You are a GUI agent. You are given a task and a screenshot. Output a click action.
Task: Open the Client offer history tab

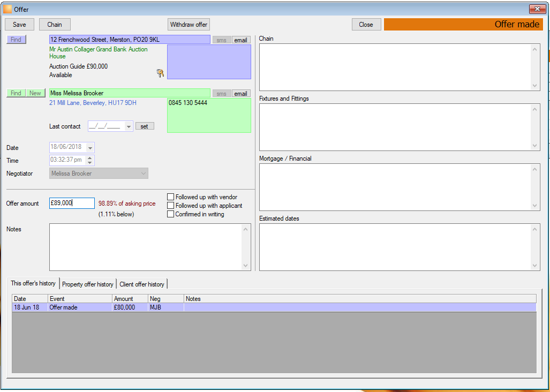(142, 284)
